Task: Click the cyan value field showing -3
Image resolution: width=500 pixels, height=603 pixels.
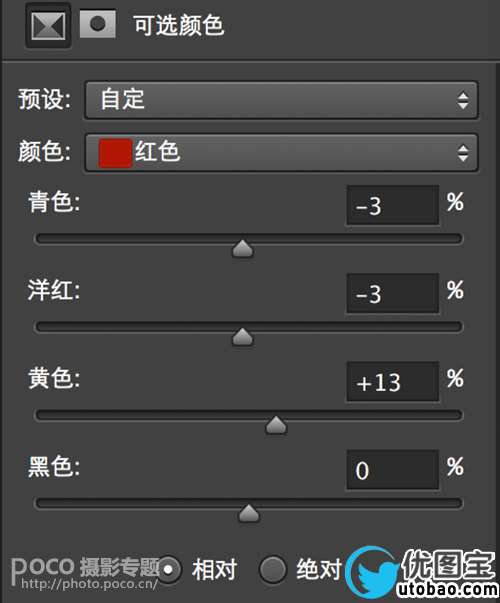Action: click(x=393, y=205)
